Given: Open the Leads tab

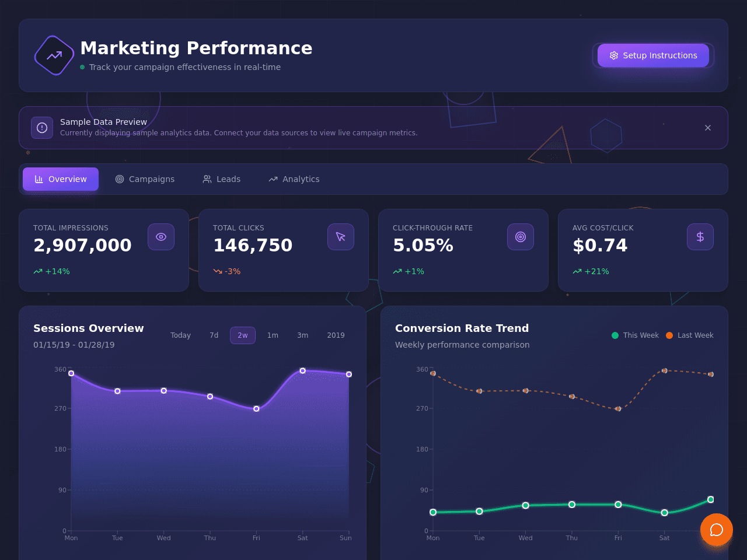Looking at the screenshot, I should [x=222, y=179].
